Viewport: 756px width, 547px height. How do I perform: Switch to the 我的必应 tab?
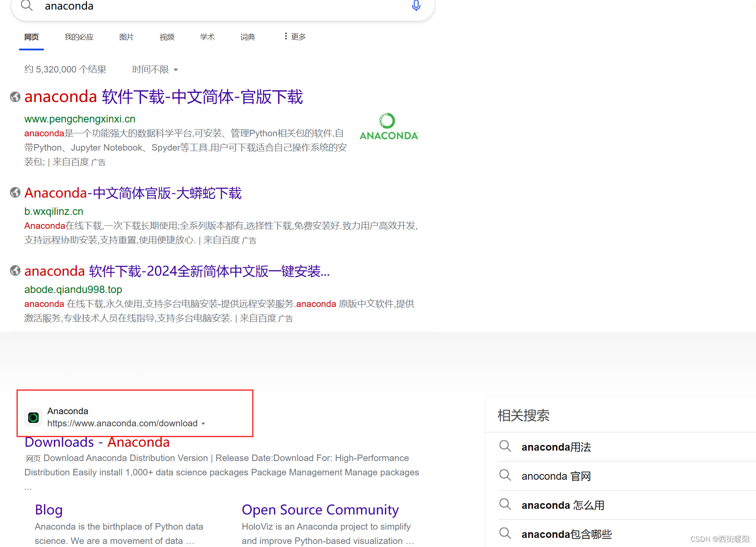[79, 37]
